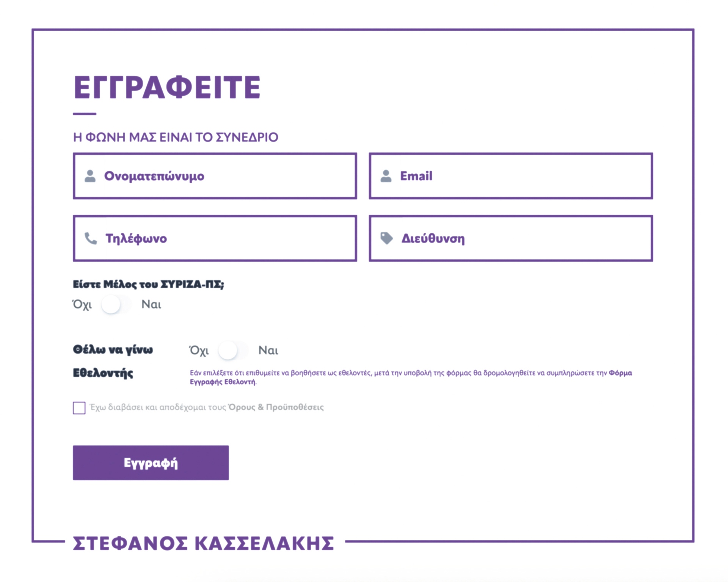Open the Φόρμα Εγγραφής Εθελοντή link
The width and height of the screenshot is (728, 582).
[x=411, y=377]
